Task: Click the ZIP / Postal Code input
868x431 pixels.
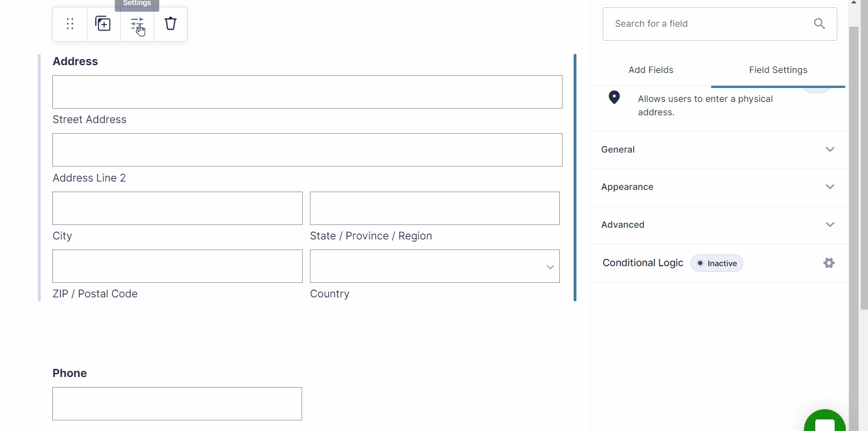Action: [x=177, y=266]
